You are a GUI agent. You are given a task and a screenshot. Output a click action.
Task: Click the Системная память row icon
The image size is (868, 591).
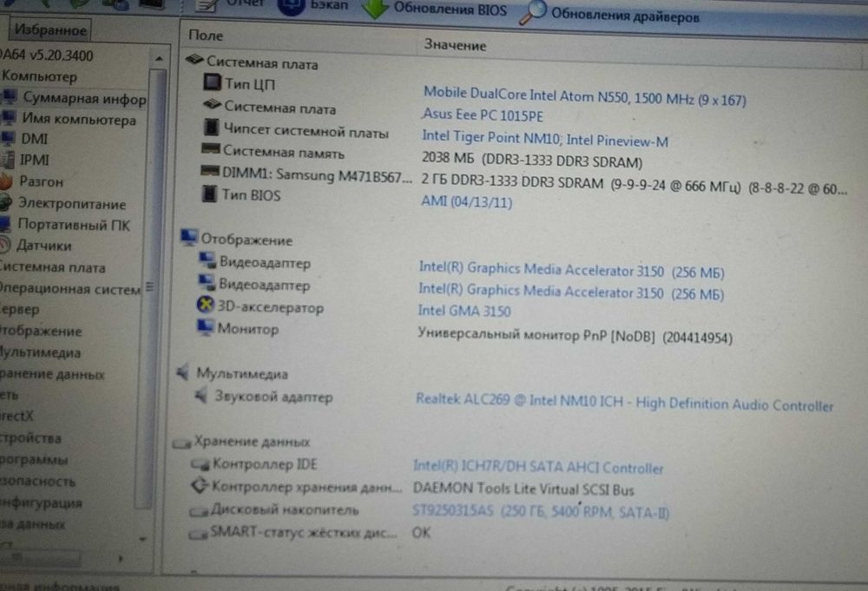click(210, 149)
